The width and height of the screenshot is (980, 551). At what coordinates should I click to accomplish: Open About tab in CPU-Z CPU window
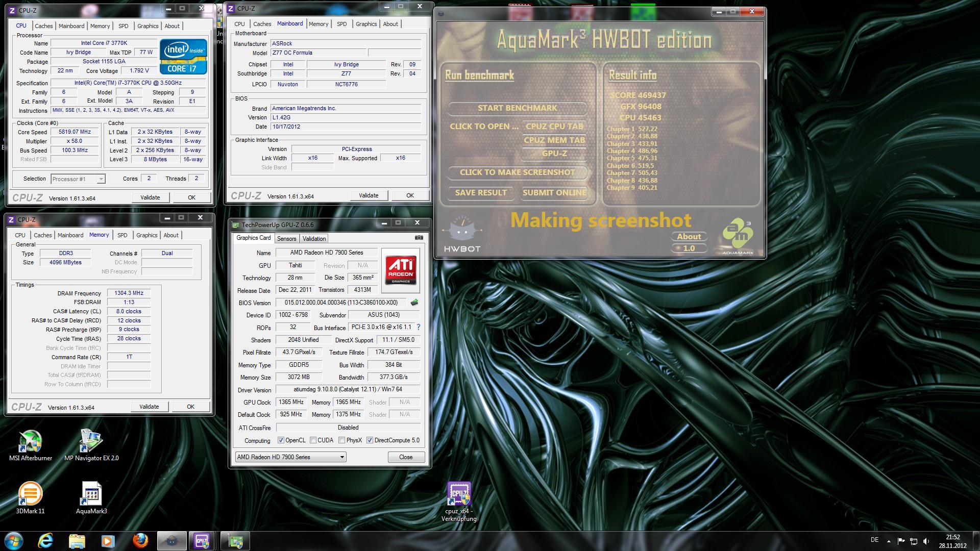click(x=172, y=26)
